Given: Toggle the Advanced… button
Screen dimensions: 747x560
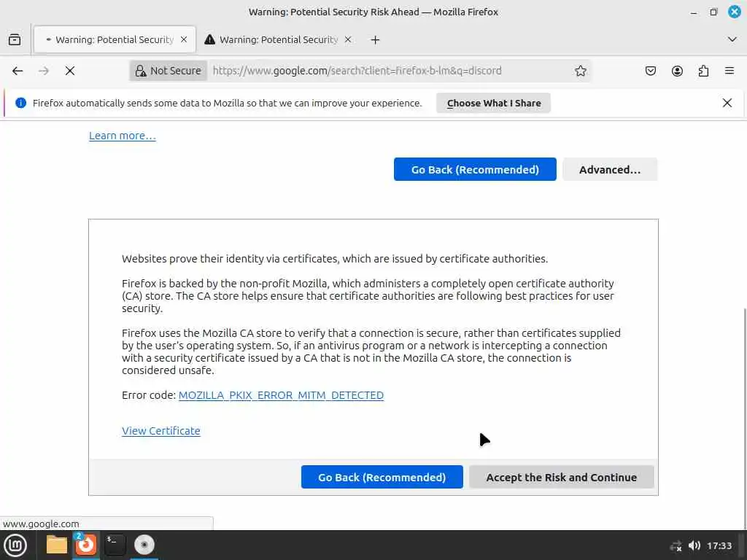Looking at the screenshot, I should tap(610, 169).
